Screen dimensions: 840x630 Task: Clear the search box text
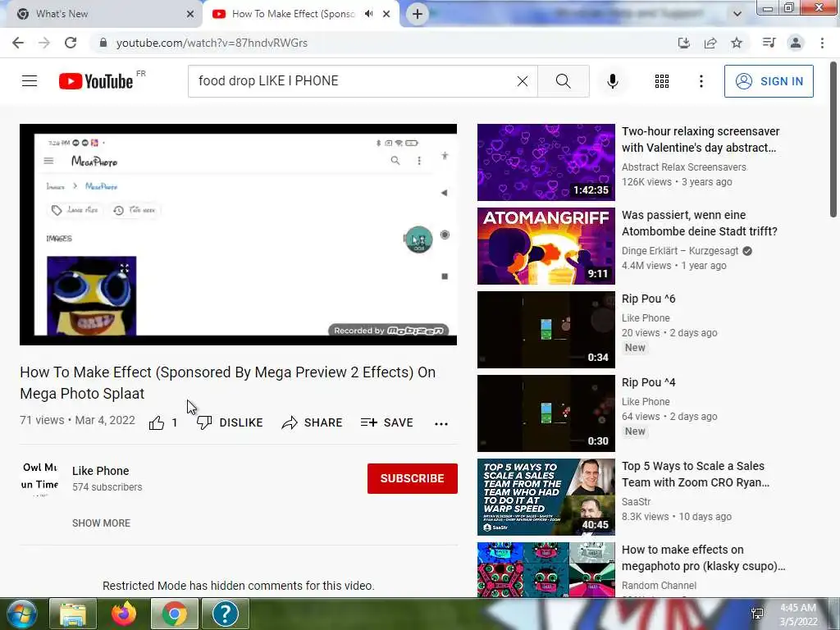pyautogui.click(x=523, y=81)
